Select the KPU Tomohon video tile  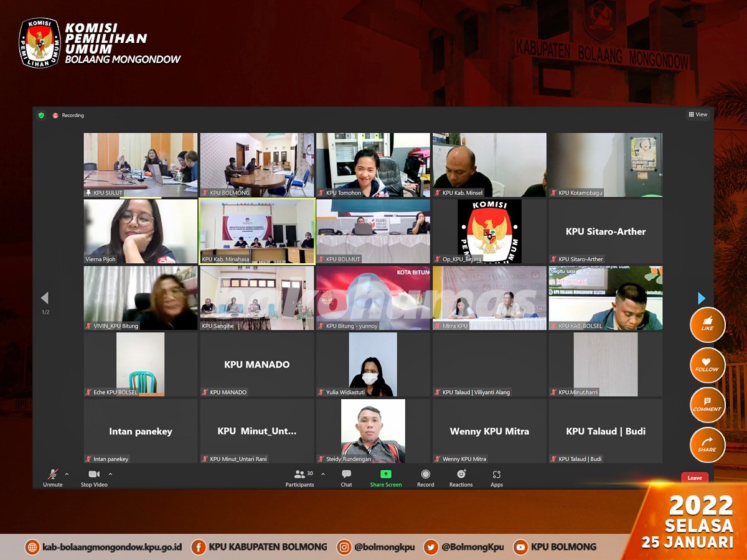(x=373, y=165)
